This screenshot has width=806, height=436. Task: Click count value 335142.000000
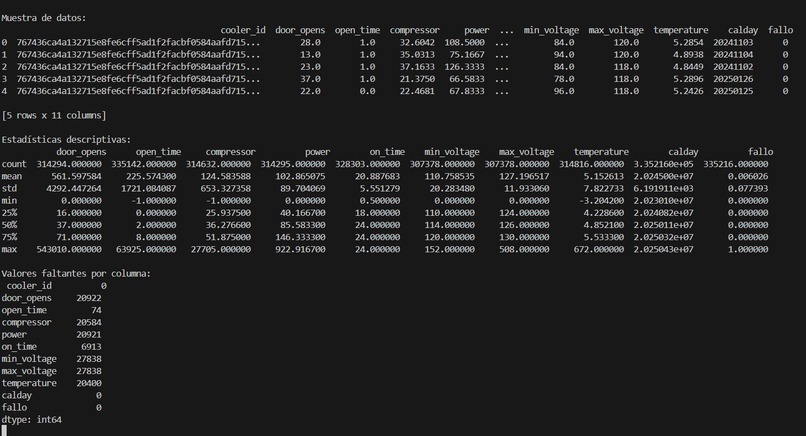click(143, 164)
